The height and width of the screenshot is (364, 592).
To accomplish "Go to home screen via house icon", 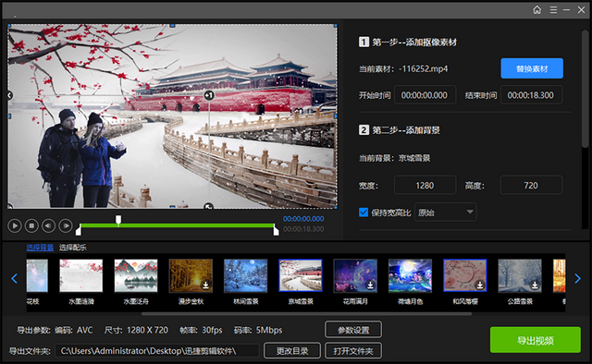I will 536,10.
